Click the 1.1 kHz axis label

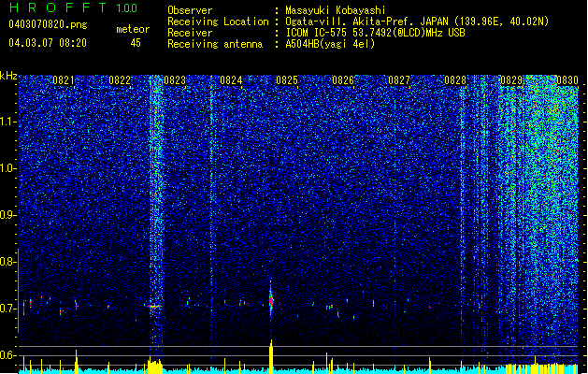tap(8, 122)
